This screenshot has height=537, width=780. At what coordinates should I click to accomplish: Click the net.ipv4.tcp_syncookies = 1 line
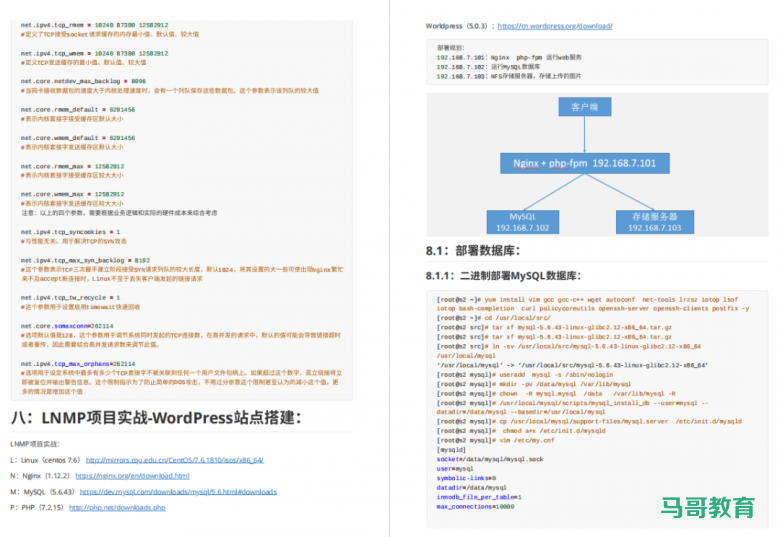(71, 232)
